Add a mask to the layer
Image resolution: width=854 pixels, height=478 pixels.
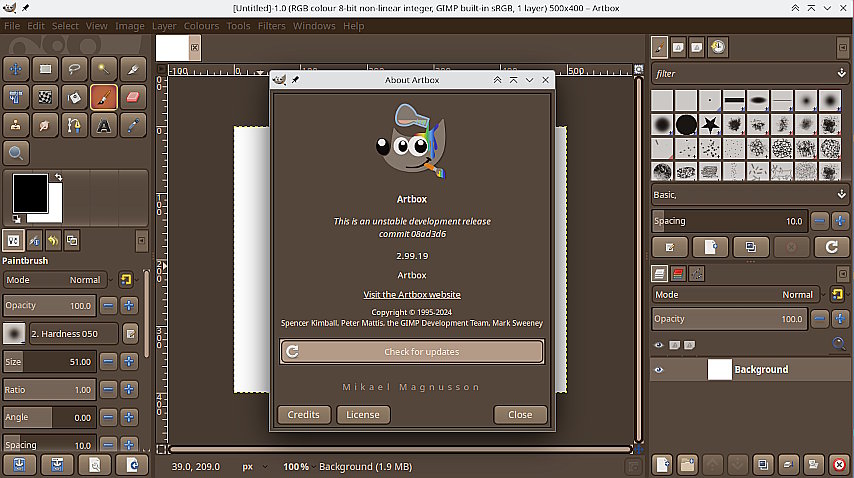tap(813, 465)
